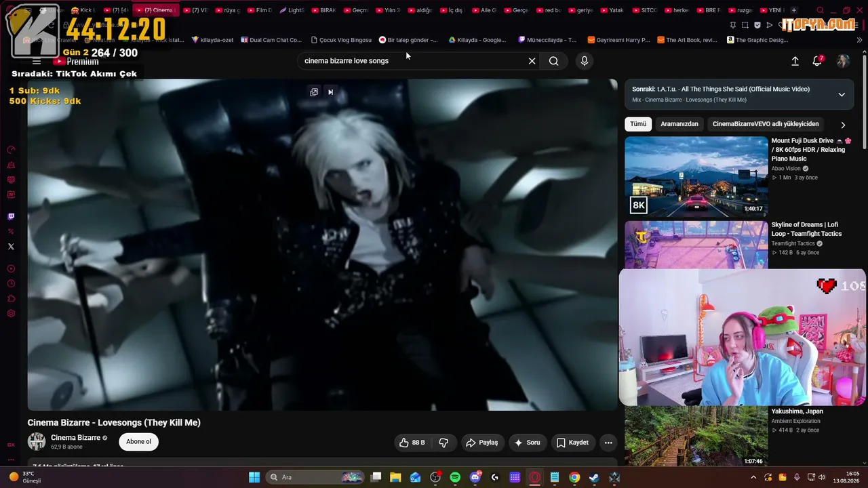Open the 'Dual Cam Chat Co...' bookmark
The height and width of the screenshot is (488, 868).
271,40
